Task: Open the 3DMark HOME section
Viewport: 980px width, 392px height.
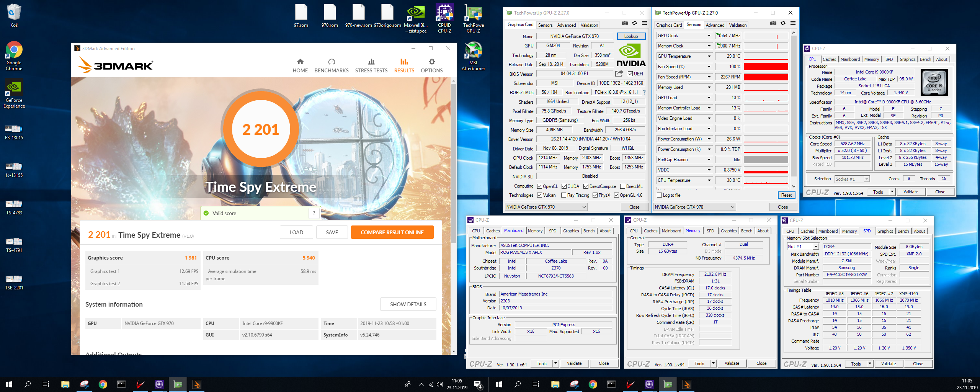Action: [x=300, y=65]
